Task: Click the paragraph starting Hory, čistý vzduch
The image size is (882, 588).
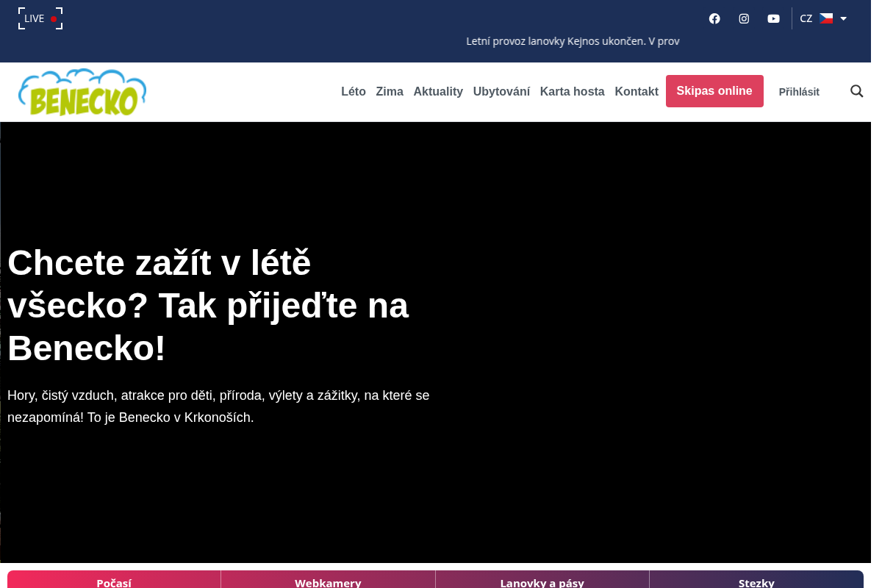Action: pyautogui.click(x=218, y=406)
